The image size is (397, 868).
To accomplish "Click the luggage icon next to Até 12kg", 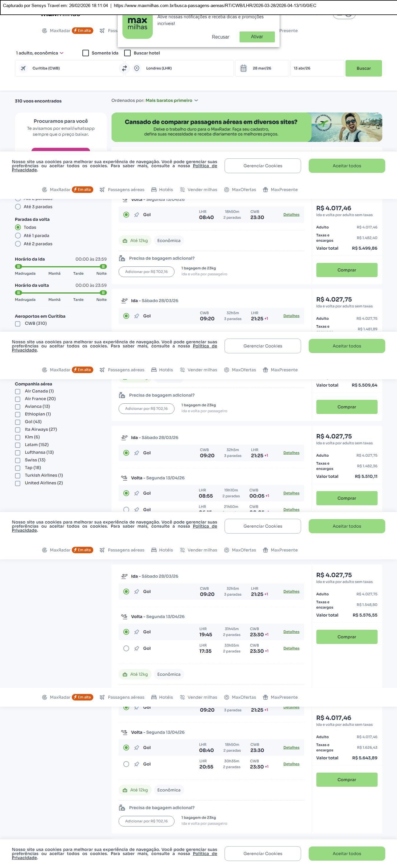I will [125, 241].
